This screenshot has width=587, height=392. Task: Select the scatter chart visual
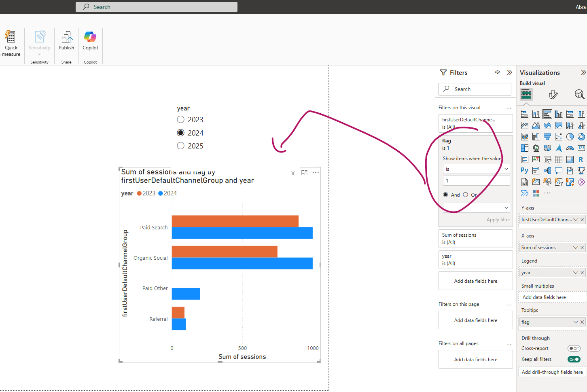pos(559,137)
